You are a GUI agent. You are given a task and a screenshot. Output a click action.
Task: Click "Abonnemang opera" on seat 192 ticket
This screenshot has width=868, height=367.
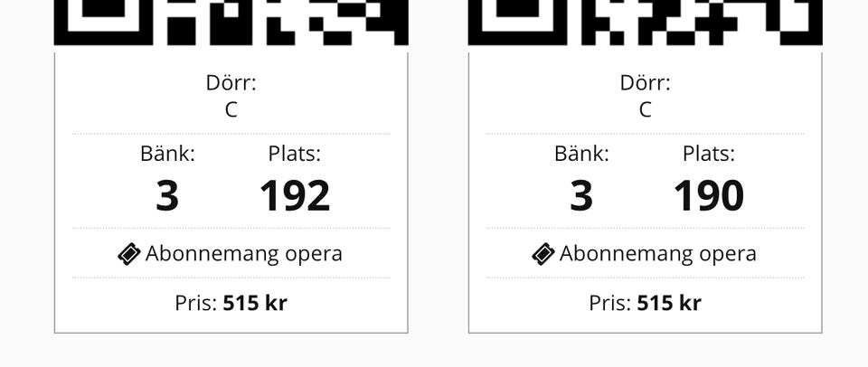(243, 254)
